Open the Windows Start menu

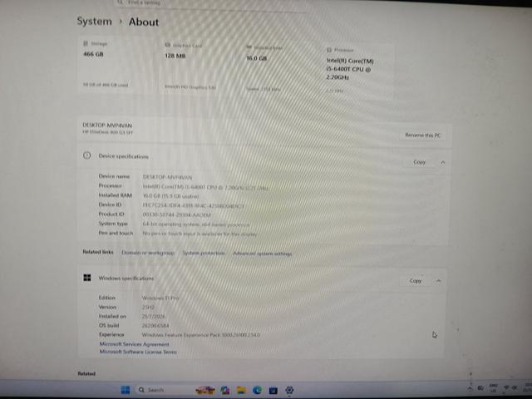[126, 390]
